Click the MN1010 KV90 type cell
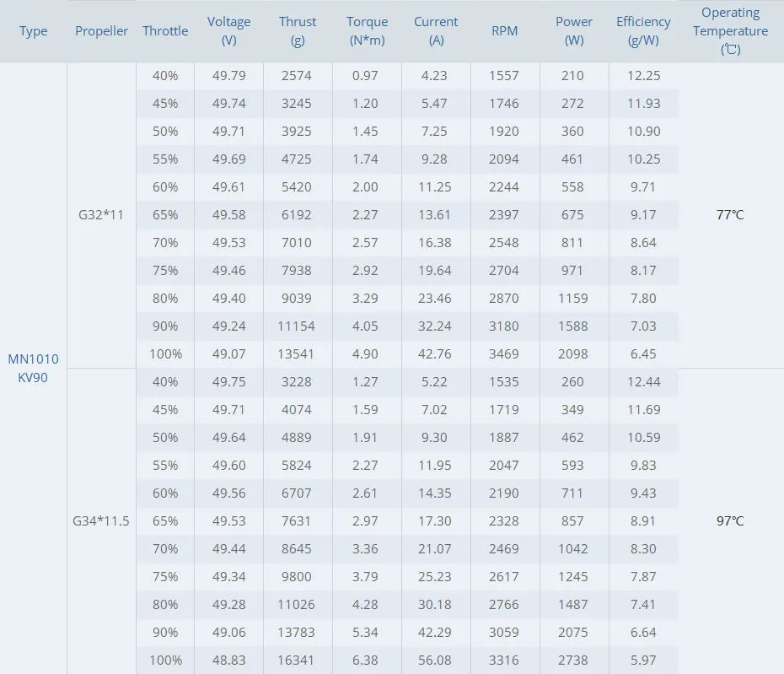 pos(34,369)
